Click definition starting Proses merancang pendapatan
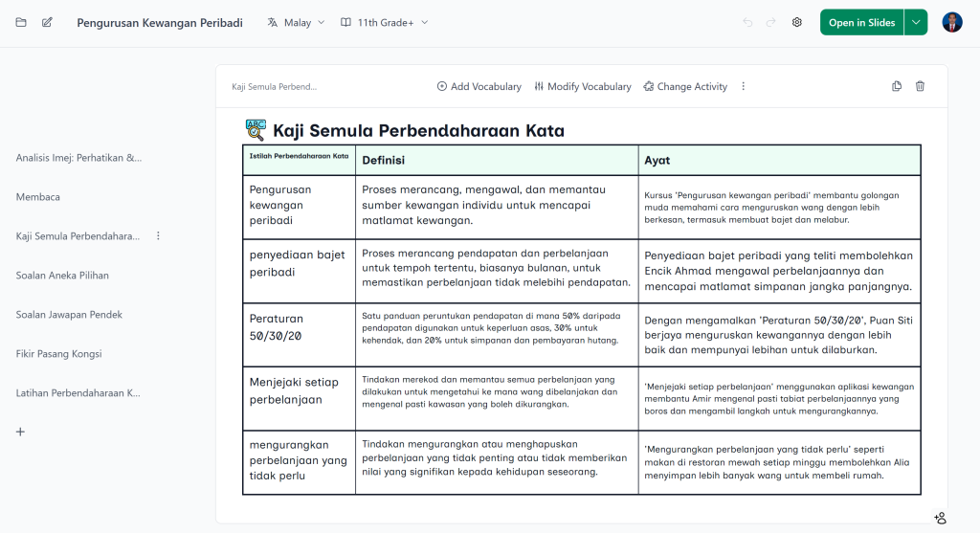This screenshot has width=980, height=533. (x=497, y=271)
